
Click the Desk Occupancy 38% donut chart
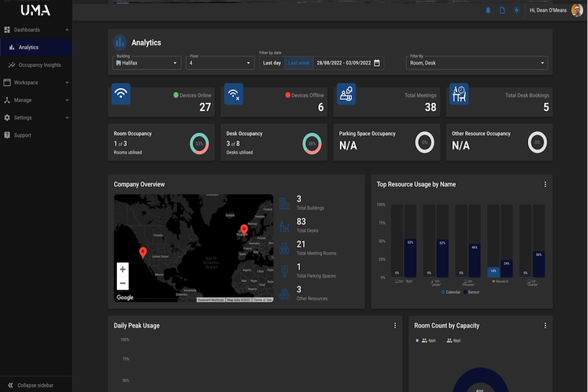(x=312, y=143)
